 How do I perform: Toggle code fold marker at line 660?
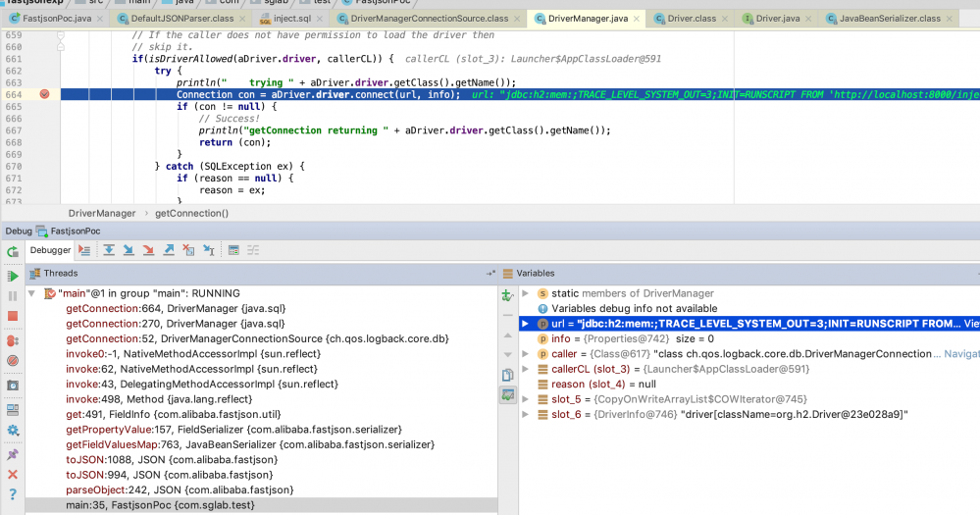61,47
